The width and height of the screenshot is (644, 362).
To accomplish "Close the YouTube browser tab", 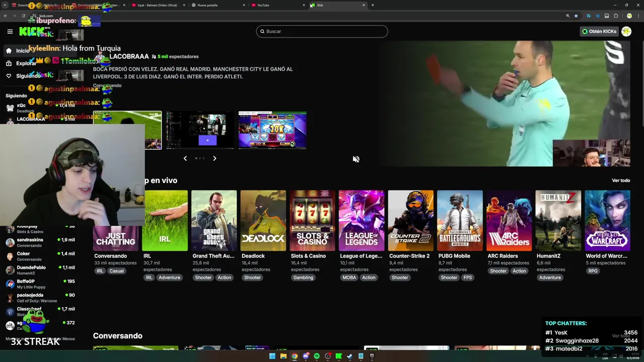I will [304, 5].
